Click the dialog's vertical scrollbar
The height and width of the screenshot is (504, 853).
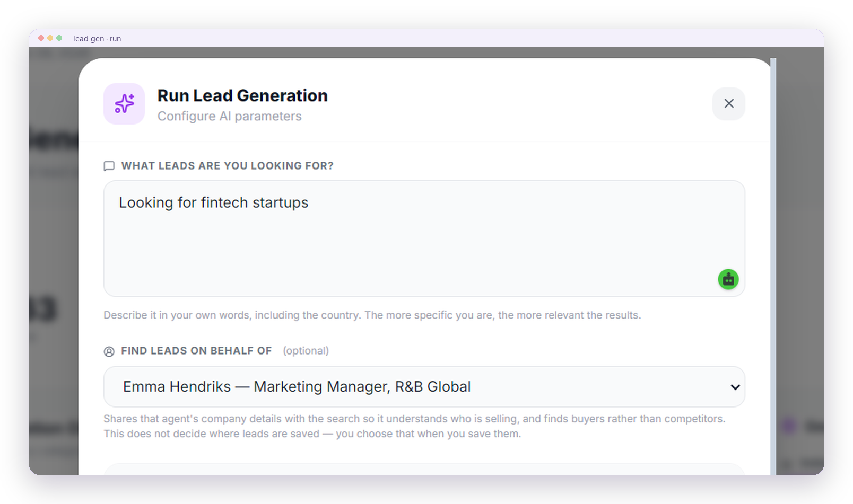pos(773,266)
